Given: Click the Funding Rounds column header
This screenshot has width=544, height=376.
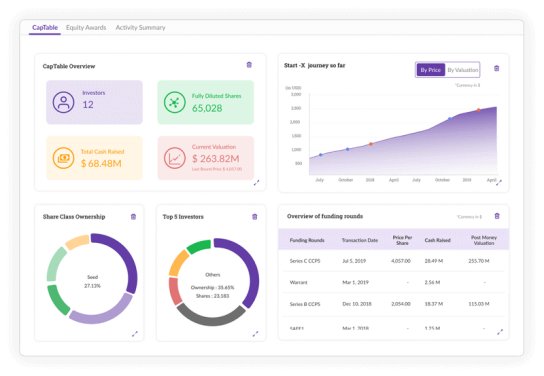Looking at the screenshot, I should (307, 240).
